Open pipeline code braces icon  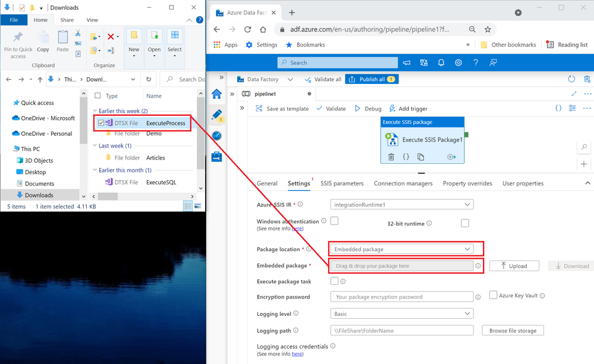[x=558, y=108]
